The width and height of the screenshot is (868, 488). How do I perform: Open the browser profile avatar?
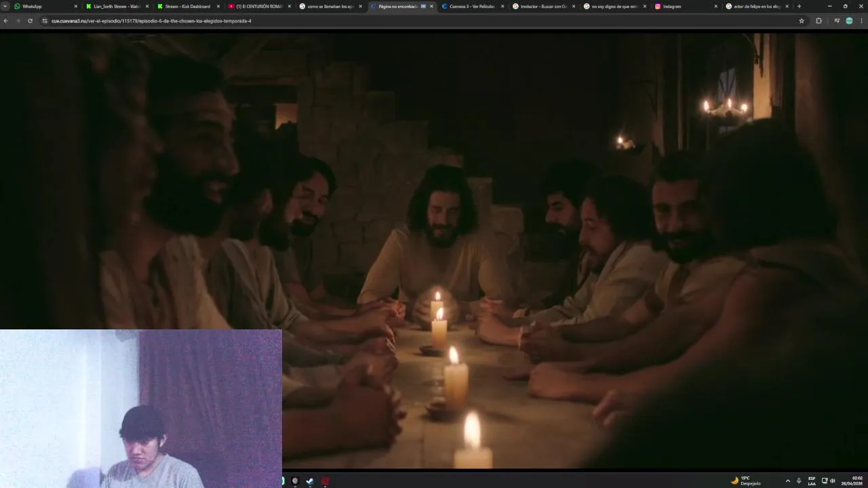coord(849,21)
